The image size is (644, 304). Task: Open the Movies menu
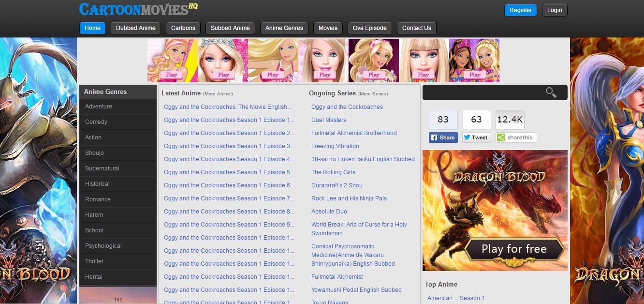(x=328, y=28)
